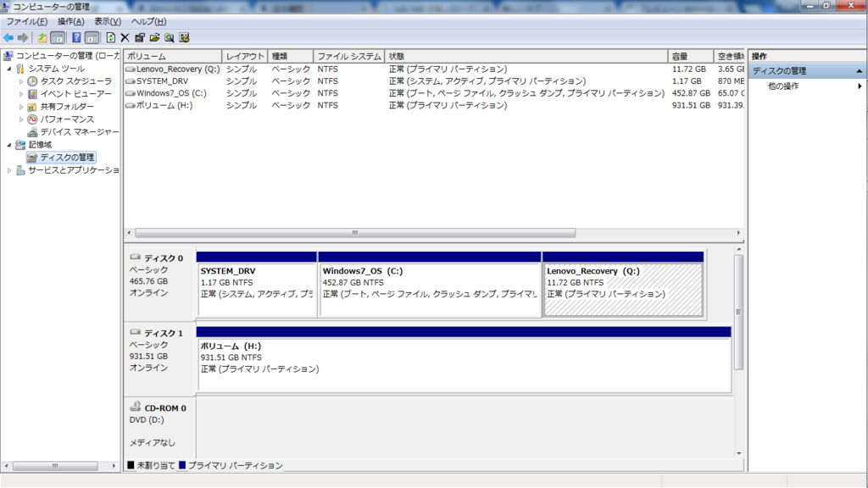The width and height of the screenshot is (868, 488).
Task: Click the volume list horizontal scrollbar
Action: point(355,233)
